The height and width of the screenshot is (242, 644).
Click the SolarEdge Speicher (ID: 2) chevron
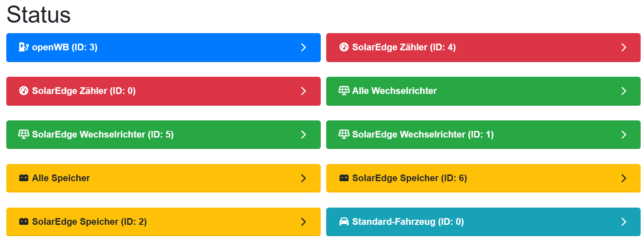304,222
